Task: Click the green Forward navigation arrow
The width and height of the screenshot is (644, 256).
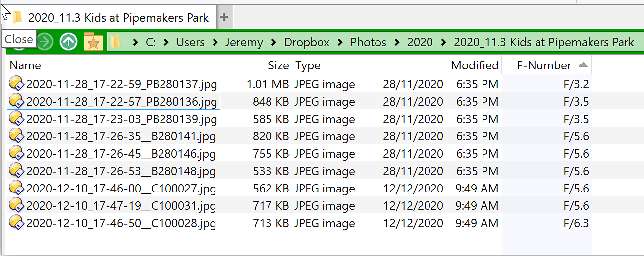Action: click(x=45, y=42)
